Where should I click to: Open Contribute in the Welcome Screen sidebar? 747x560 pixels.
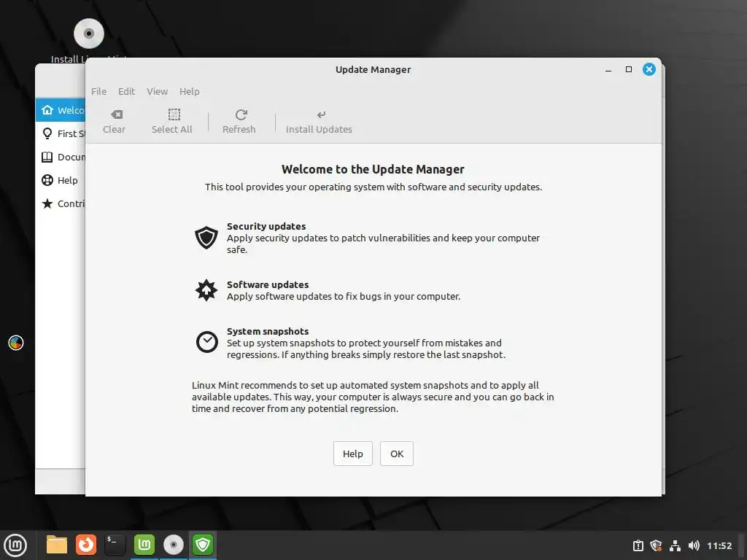pyautogui.click(x=61, y=204)
